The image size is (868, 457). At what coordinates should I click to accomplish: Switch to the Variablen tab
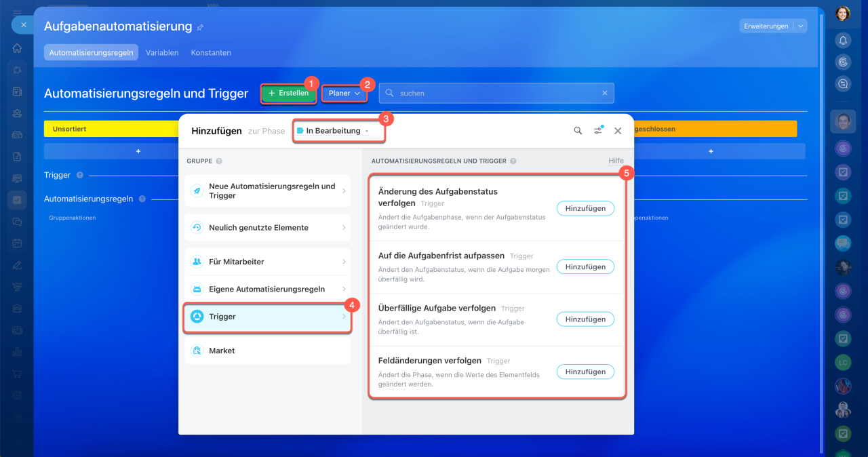click(162, 52)
